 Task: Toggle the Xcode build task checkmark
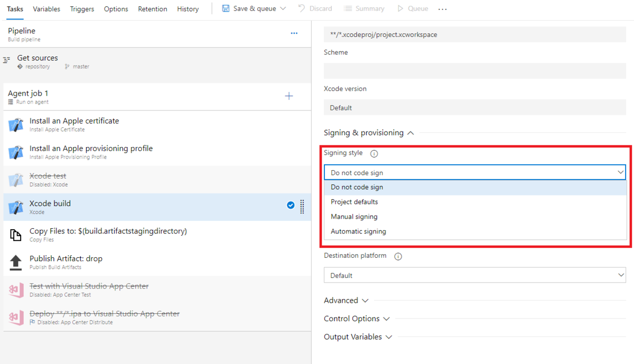[291, 206]
